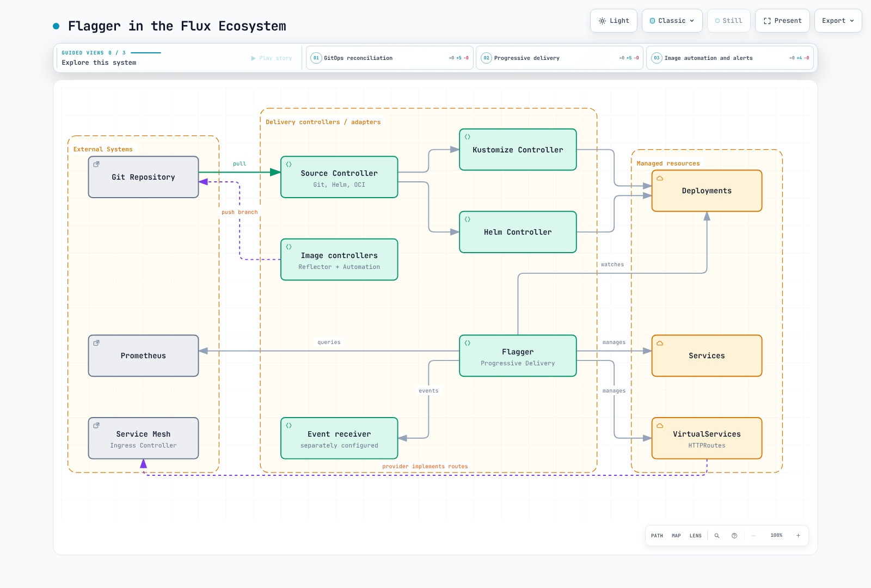
Task: Toggle the Still animation mode
Action: [728, 21]
